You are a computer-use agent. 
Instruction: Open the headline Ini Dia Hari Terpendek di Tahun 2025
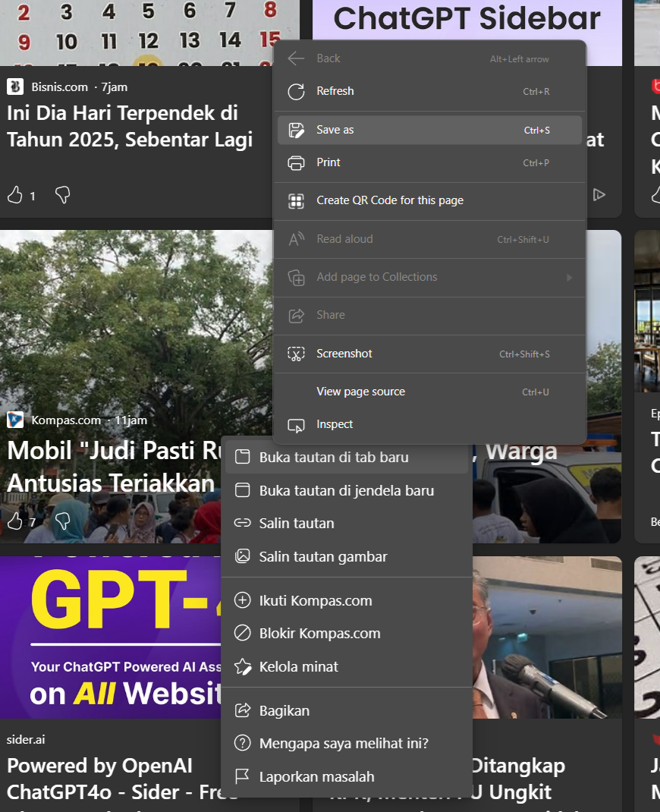tap(130, 127)
